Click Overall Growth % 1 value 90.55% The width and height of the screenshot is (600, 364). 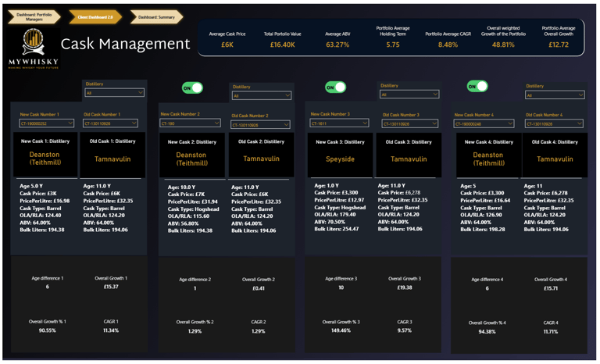point(48,330)
